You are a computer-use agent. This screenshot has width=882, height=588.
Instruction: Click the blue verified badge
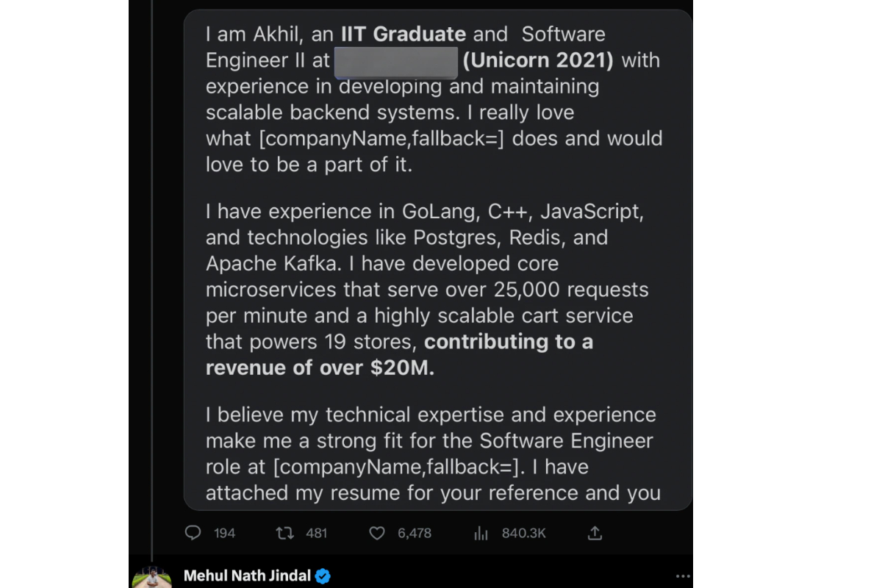point(323,576)
